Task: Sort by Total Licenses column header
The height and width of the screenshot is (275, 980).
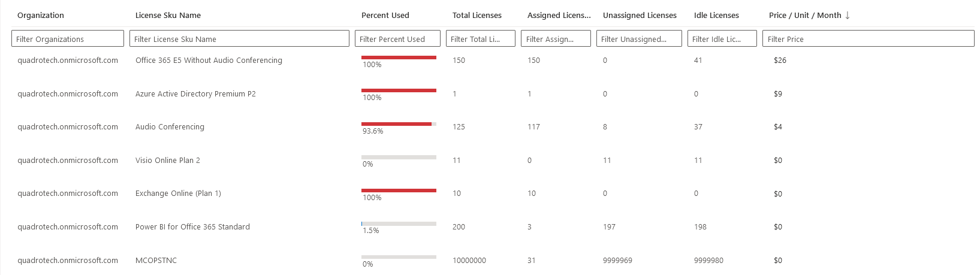Action: tap(477, 16)
